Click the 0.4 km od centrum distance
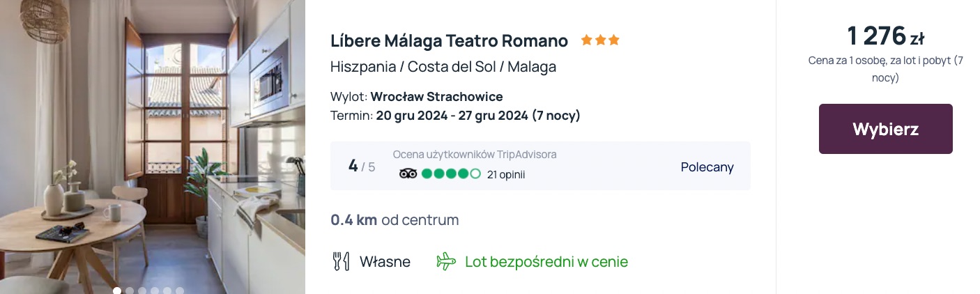 (395, 220)
